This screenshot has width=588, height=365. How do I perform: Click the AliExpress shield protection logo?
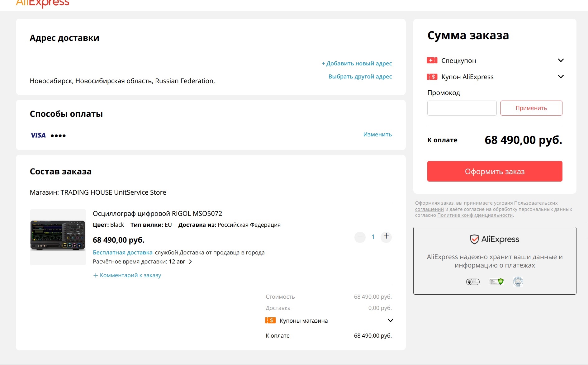[x=495, y=239]
